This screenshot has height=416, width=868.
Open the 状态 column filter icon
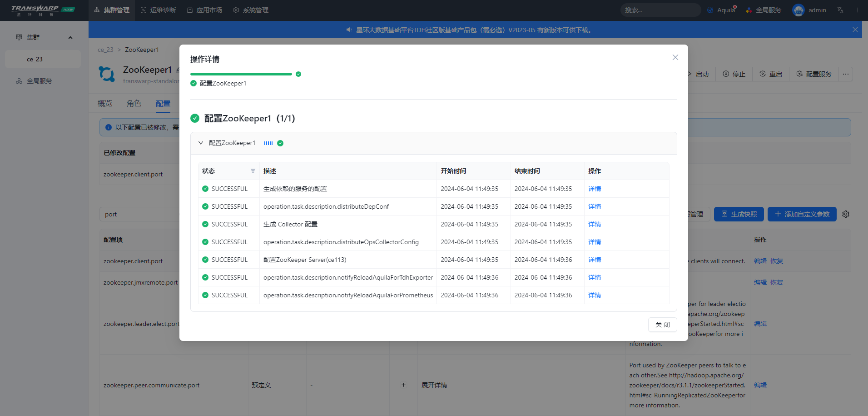pyautogui.click(x=253, y=171)
